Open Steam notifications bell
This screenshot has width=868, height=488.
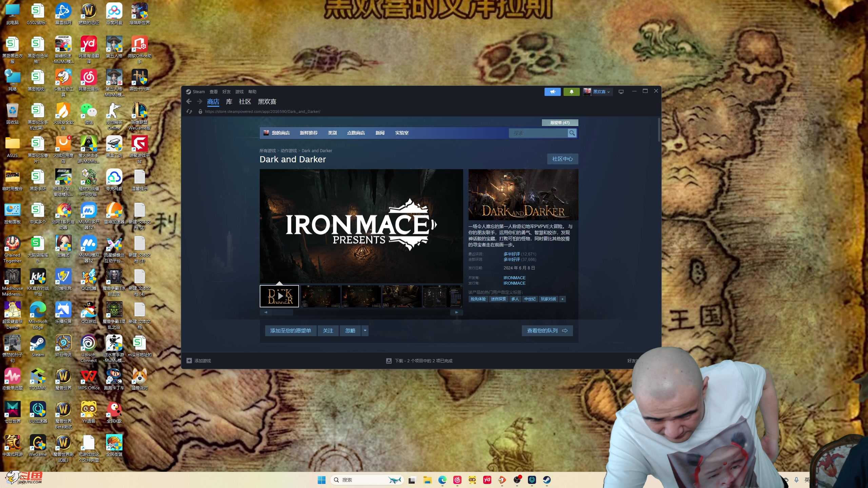pyautogui.click(x=571, y=91)
